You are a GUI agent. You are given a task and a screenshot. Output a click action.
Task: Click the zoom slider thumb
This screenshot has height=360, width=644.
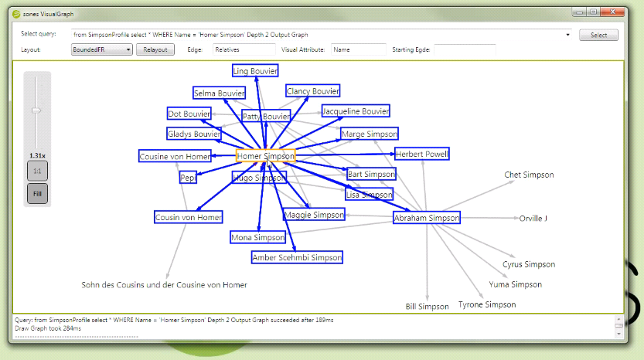point(36,110)
